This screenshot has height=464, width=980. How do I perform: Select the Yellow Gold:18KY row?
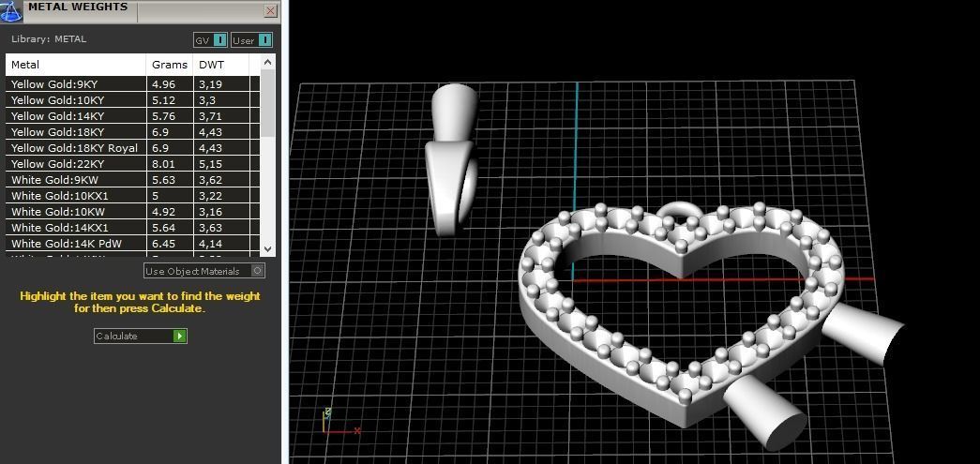pos(133,132)
